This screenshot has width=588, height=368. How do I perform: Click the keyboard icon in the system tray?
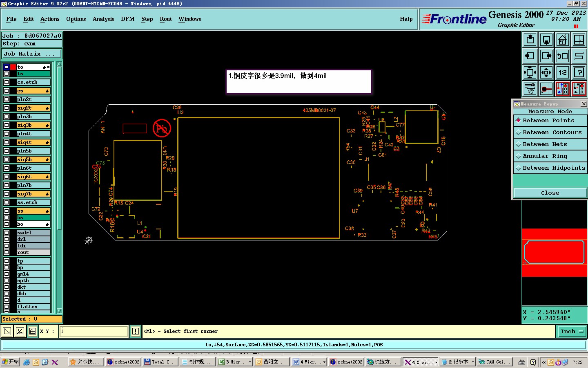click(x=522, y=362)
